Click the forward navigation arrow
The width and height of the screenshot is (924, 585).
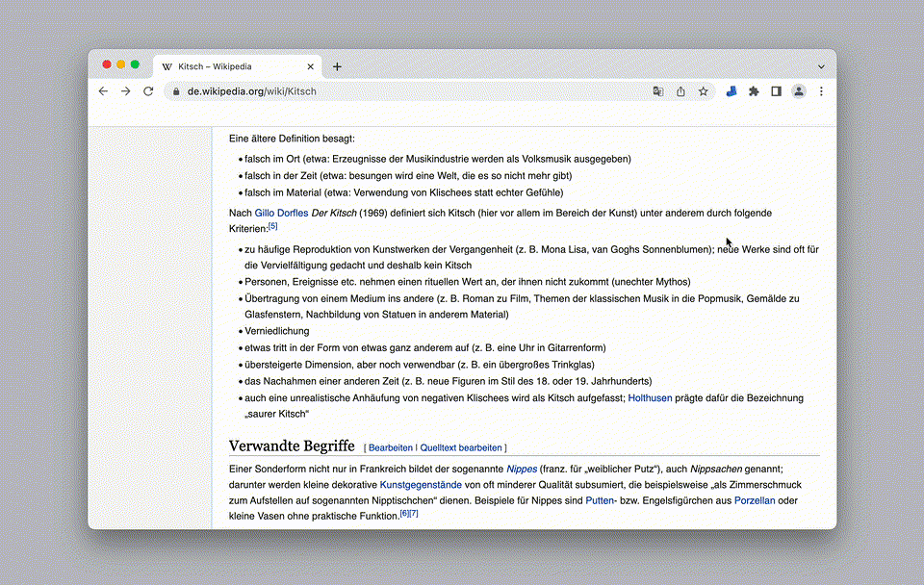click(125, 91)
